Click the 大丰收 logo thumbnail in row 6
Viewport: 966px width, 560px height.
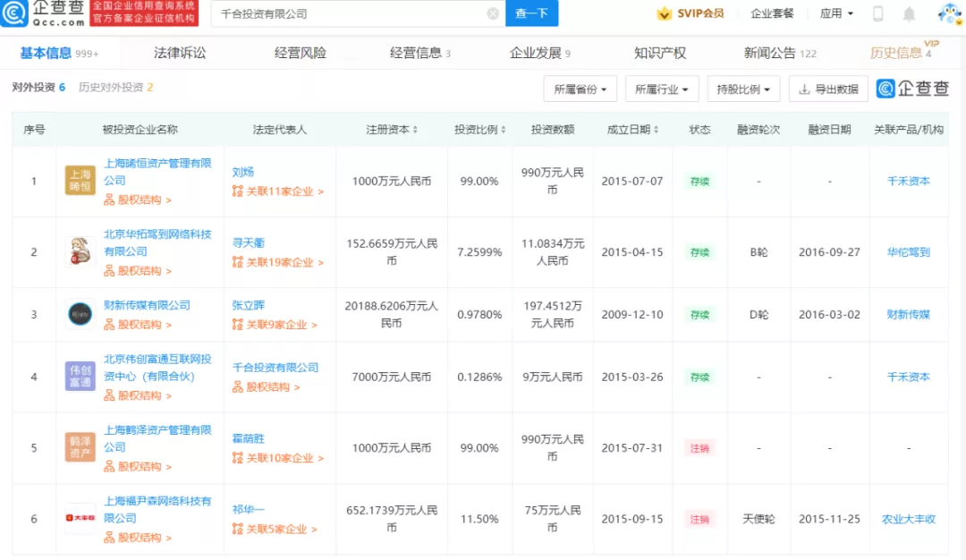click(80, 518)
